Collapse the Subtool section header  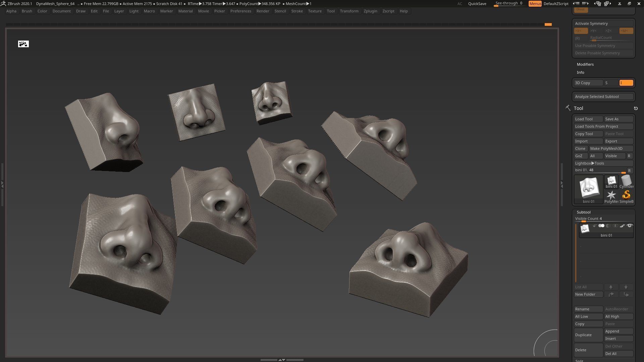584,212
